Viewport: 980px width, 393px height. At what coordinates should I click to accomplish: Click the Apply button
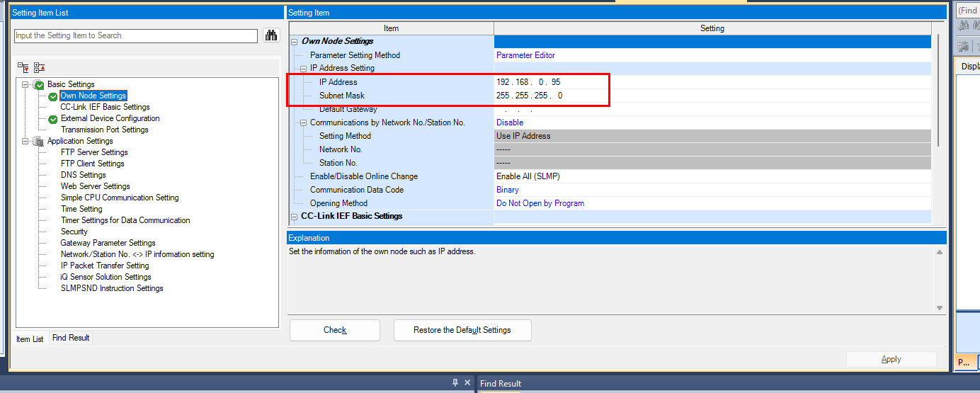(891, 359)
